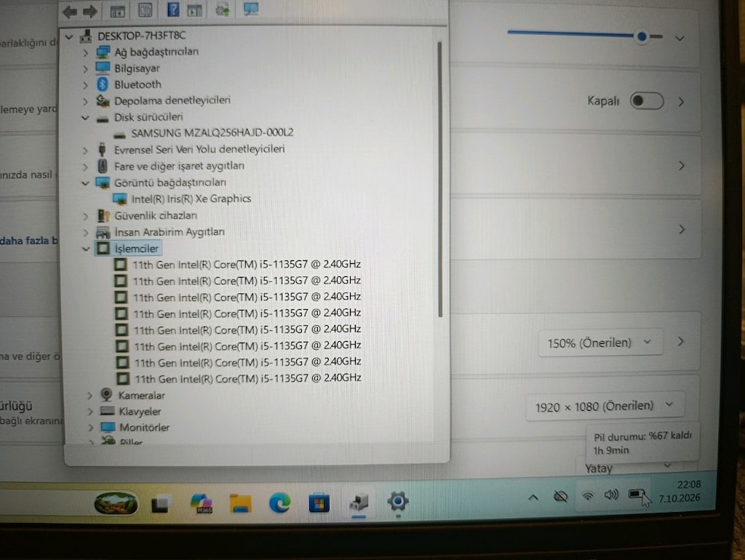The height and width of the screenshot is (560, 745).
Task: Click the blue Help question-mark icon
Action: [x=173, y=9]
